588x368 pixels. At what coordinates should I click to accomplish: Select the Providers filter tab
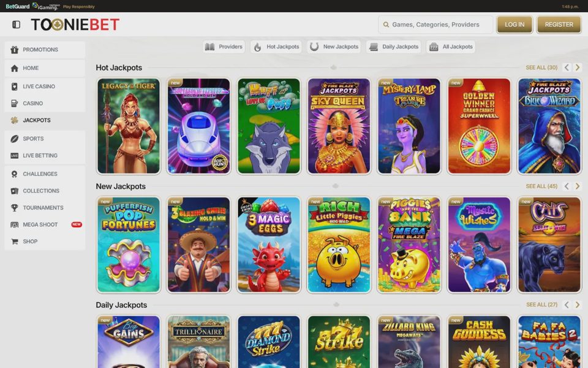(x=224, y=47)
